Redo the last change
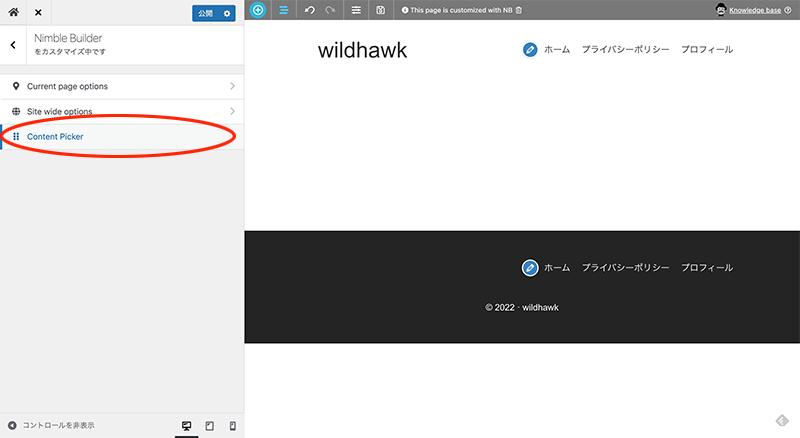The width and height of the screenshot is (800, 438). [330, 10]
